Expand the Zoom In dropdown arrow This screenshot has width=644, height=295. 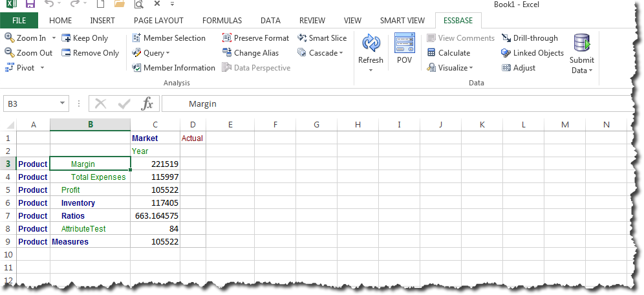click(x=54, y=38)
